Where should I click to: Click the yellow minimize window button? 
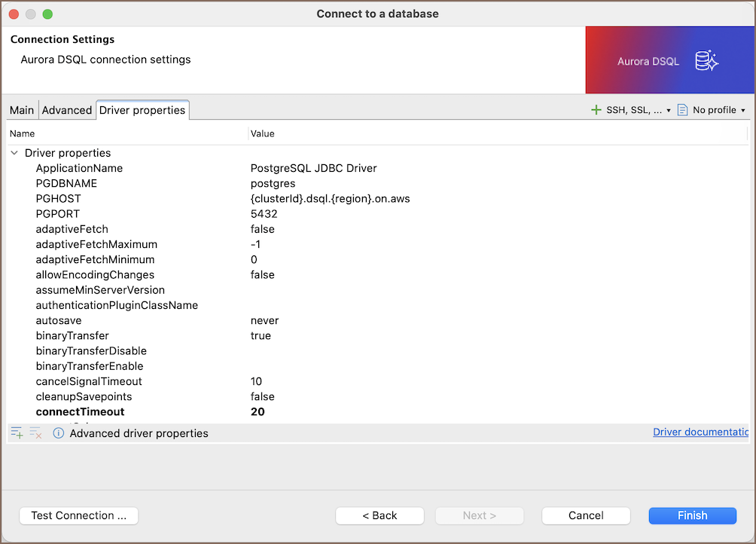coord(31,14)
